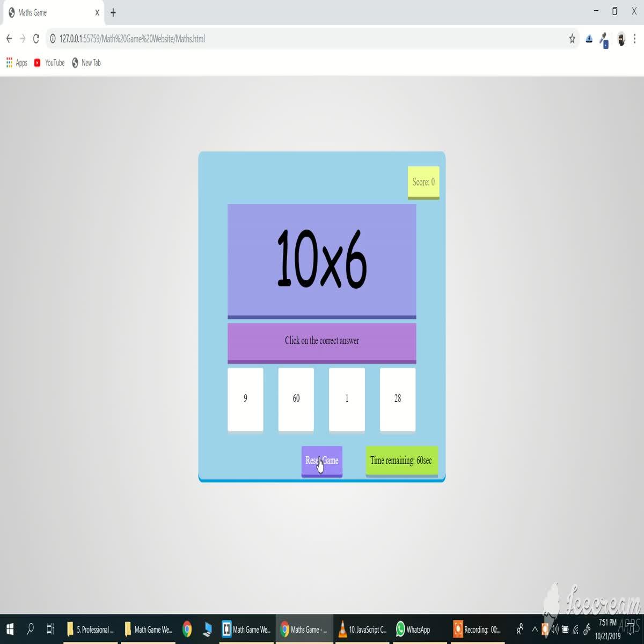644x644 pixels.
Task: Click the back navigation arrow
Action: pos(9,39)
